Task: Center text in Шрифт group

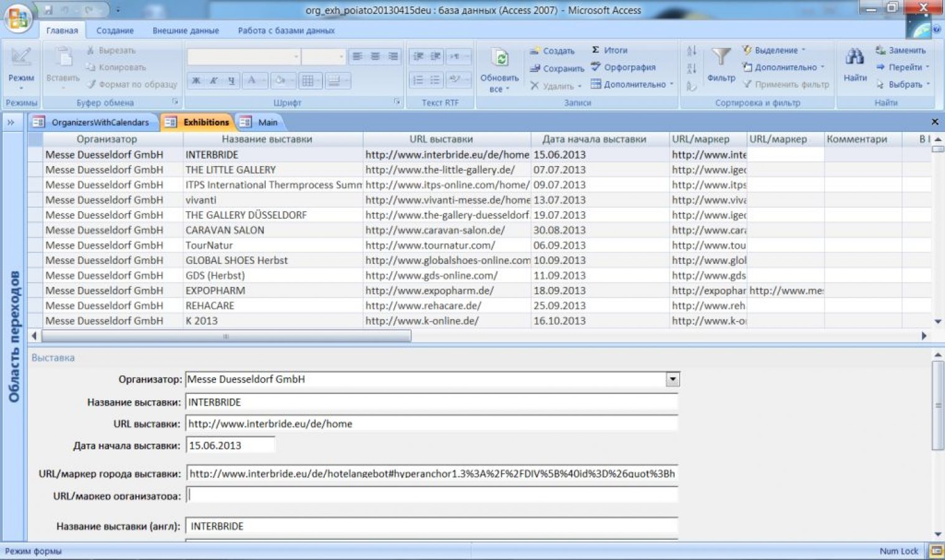Action: 375,56
